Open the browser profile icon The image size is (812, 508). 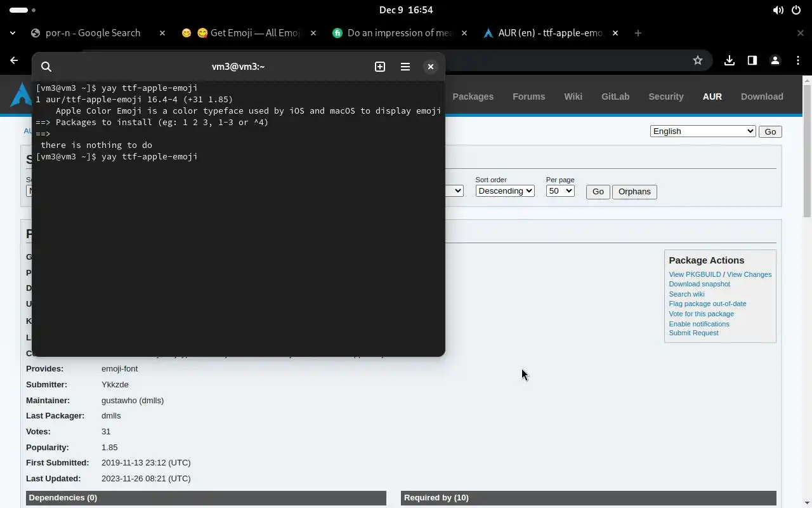[775, 60]
